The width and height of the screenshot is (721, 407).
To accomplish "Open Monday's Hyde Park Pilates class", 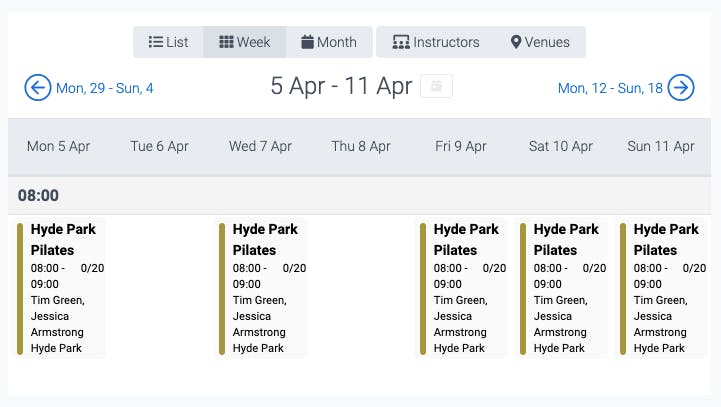I will (x=60, y=288).
